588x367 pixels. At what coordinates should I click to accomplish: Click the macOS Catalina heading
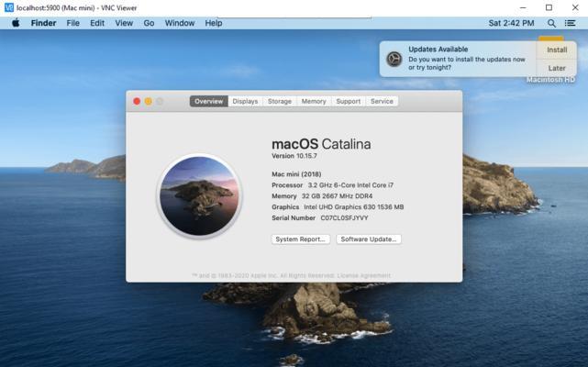pyautogui.click(x=321, y=144)
